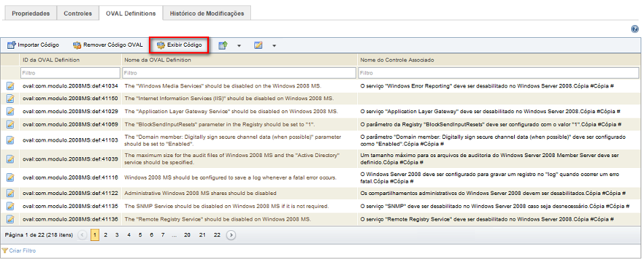This screenshot has height=260, width=644.
Task: Click the batch edit pencil icon
Action: point(258,45)
